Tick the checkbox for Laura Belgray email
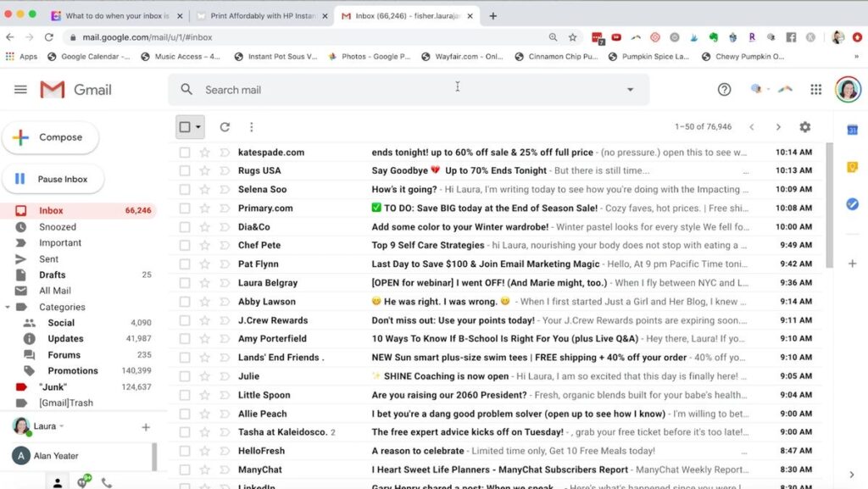This screenshot has height=489, width=868. [x=185, y=283]
